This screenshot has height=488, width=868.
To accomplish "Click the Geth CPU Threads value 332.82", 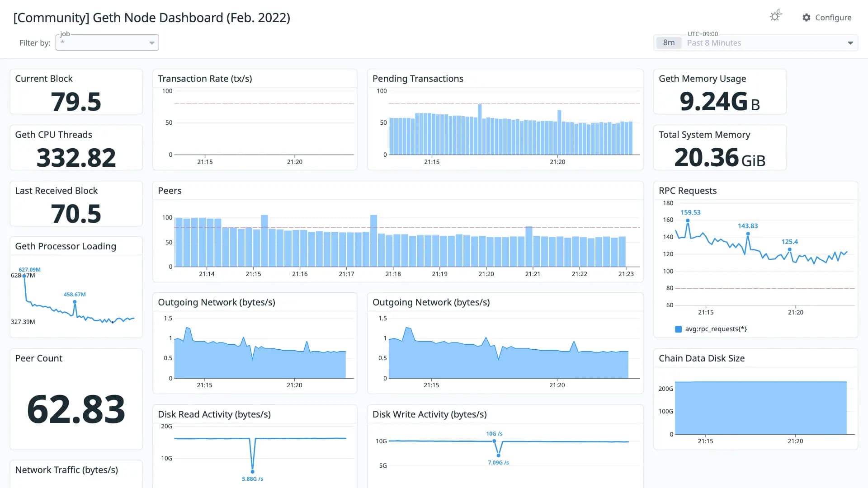I will pyautogui.click(x=76, y=157).
